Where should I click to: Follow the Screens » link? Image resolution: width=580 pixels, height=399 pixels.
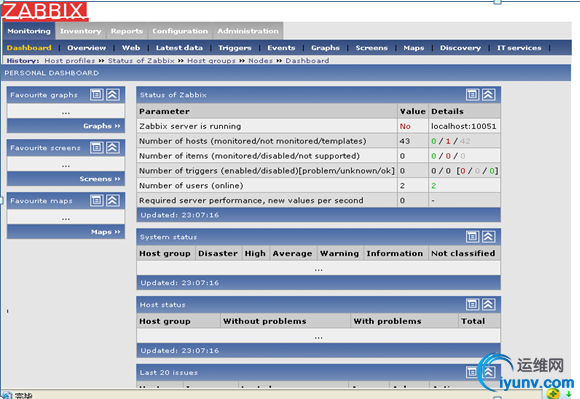click(x=100, y=179)
